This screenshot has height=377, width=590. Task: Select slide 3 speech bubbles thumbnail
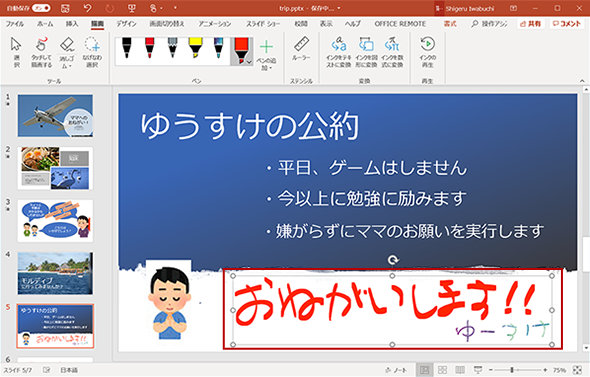(x=55, y=221)
